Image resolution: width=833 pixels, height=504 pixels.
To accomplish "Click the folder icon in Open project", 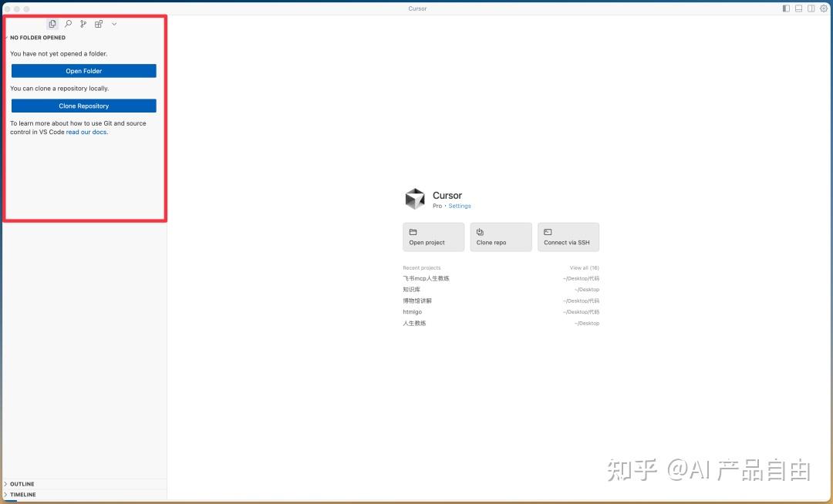I will click(413, 232).
